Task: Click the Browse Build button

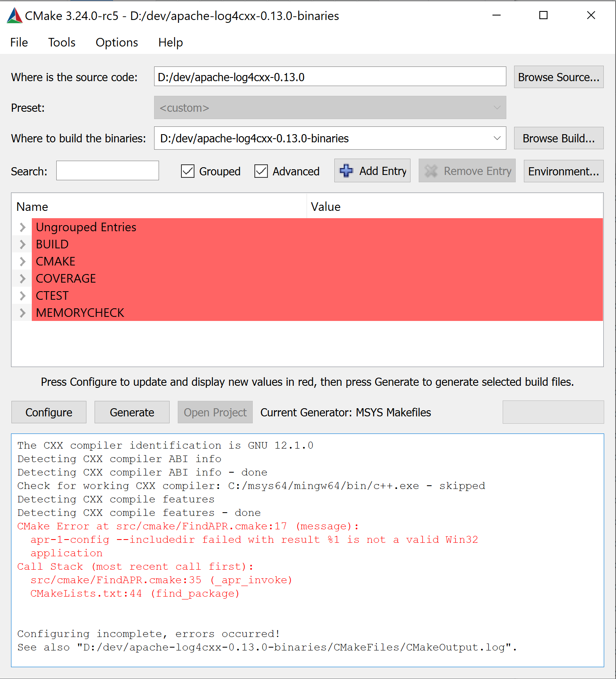Action: click(559, 138)
